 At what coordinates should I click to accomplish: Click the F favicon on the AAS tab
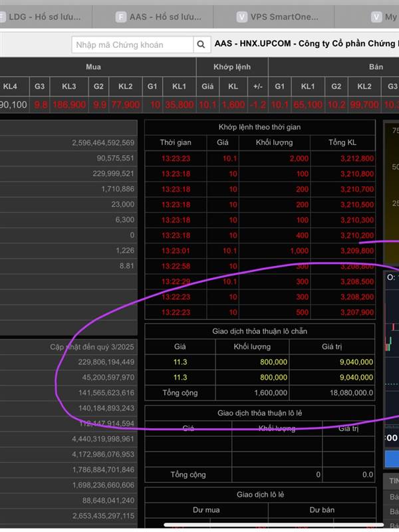click(x=121, y=17)
